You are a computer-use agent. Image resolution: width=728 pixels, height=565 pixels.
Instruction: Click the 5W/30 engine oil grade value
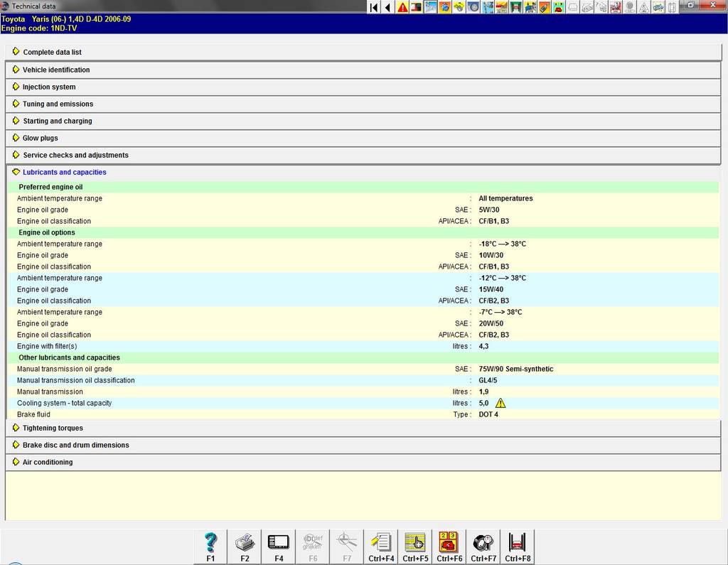coord(489,210)
